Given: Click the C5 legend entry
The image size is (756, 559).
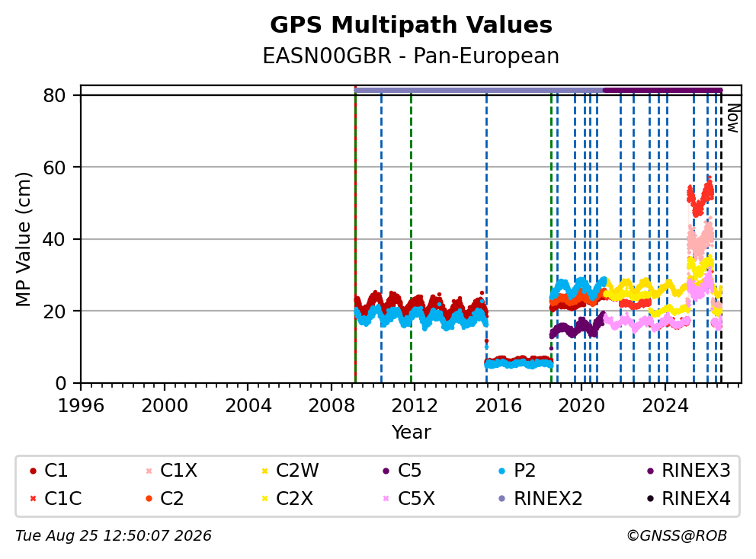Looking at the screenshot, I should (x=402, y=471).
